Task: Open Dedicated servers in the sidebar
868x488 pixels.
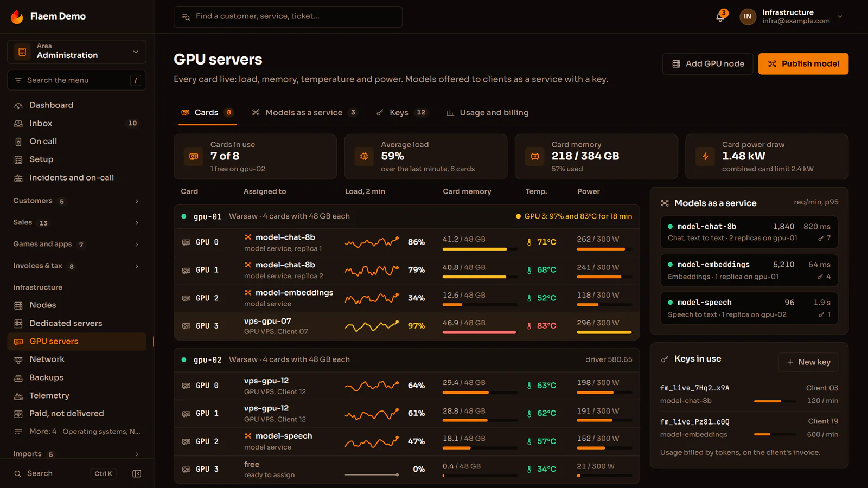Action: tap(76, 324)
